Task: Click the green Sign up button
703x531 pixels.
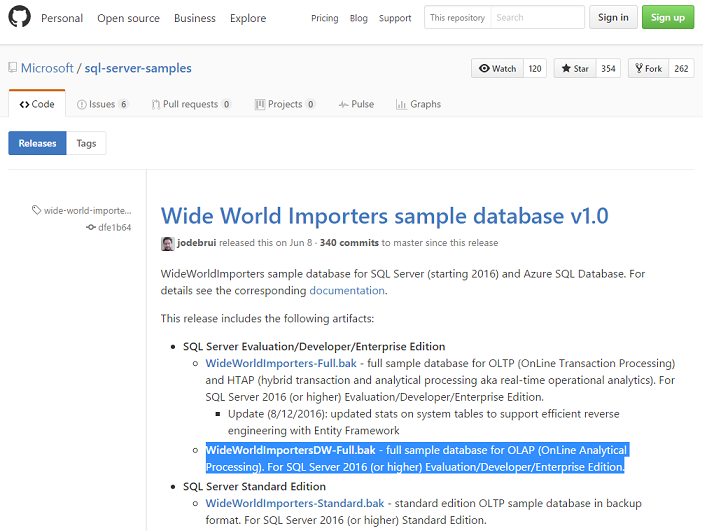Action: [x=668, y=17]
